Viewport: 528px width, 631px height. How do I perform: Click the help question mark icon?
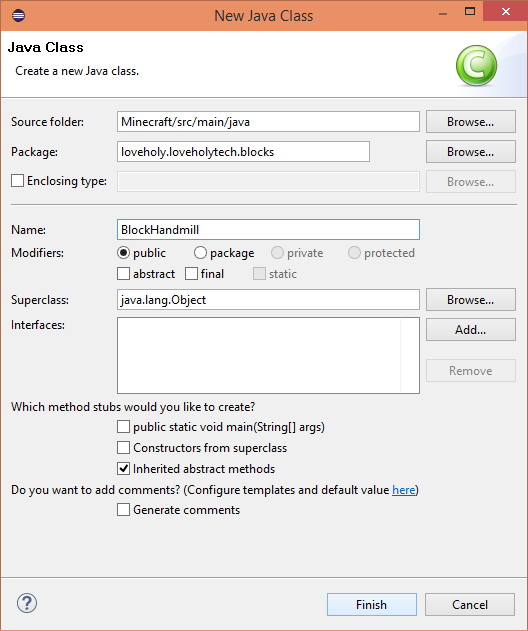(x=27, y=603)
